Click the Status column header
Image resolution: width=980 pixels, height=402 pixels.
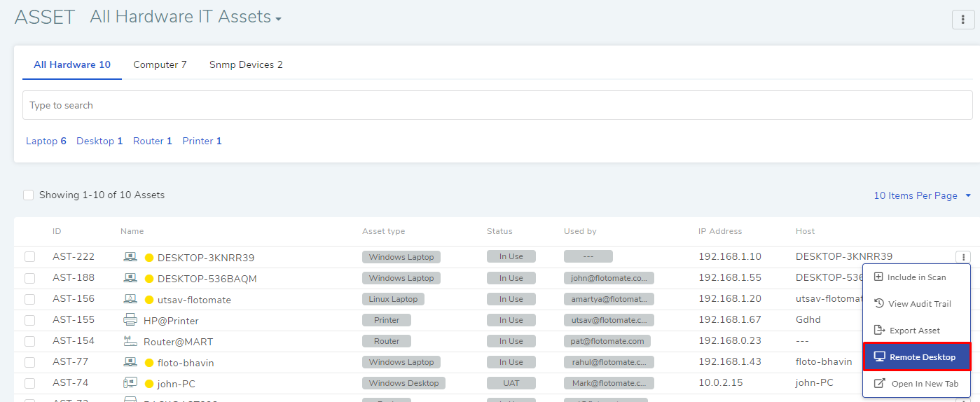pyautogui.click(x=499, y=231)
